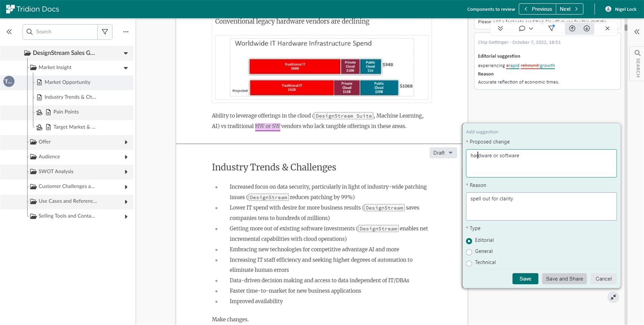Open Target Market topic in tree

tap(74, 127)
